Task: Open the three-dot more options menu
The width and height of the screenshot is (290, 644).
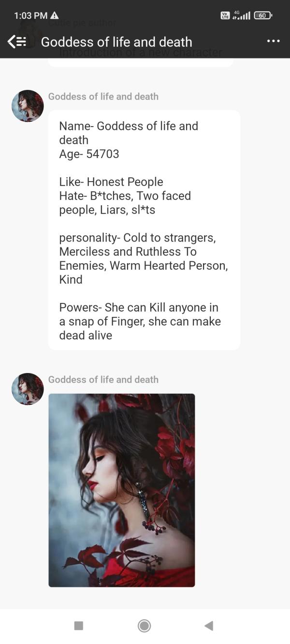Action: (273, 42)
